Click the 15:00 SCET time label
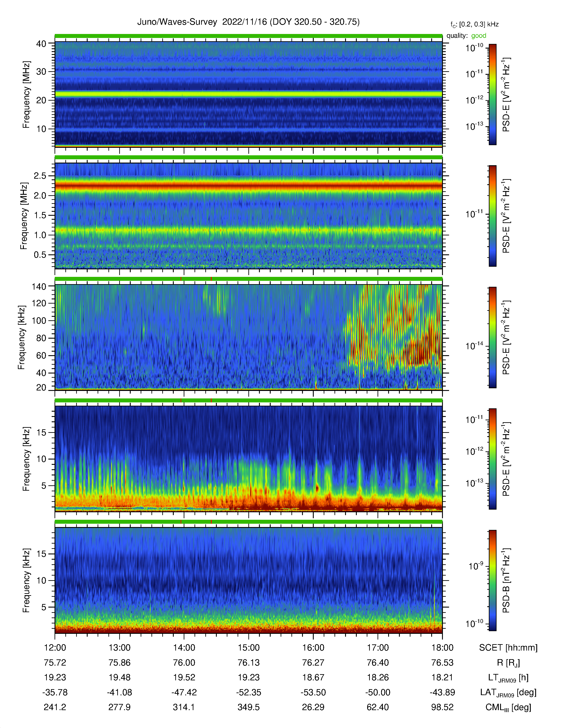563x728 pixels. coord(248,648)
